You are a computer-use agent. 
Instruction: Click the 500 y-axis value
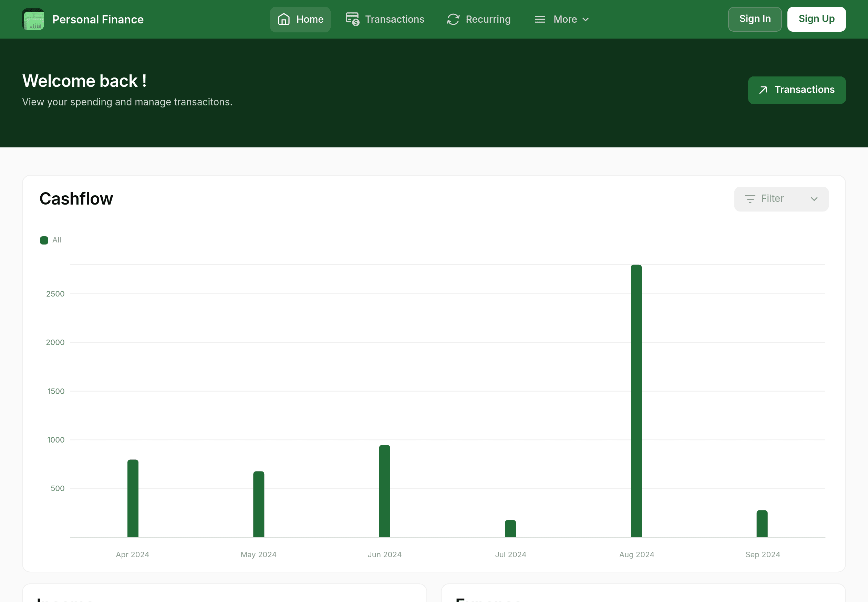tap(57, 488)
